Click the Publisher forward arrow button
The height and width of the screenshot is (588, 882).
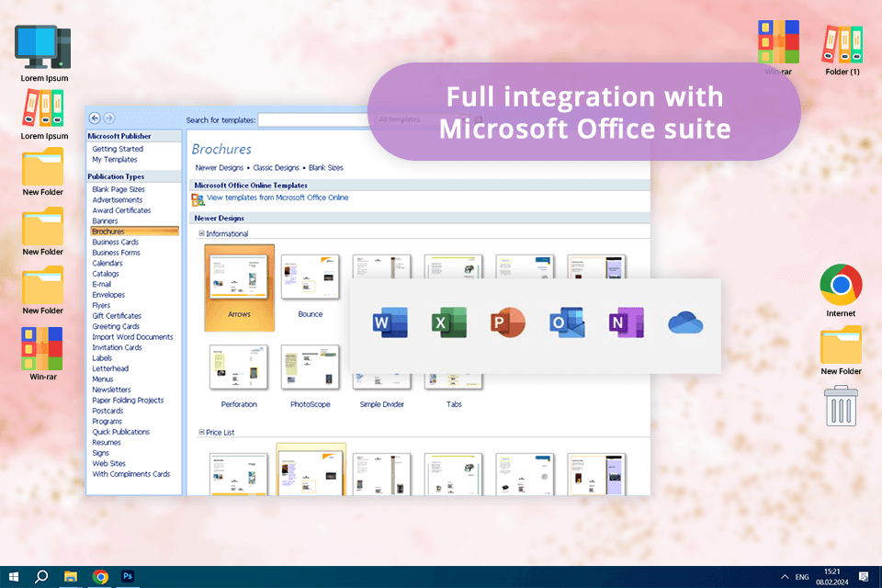coord(109,119)
